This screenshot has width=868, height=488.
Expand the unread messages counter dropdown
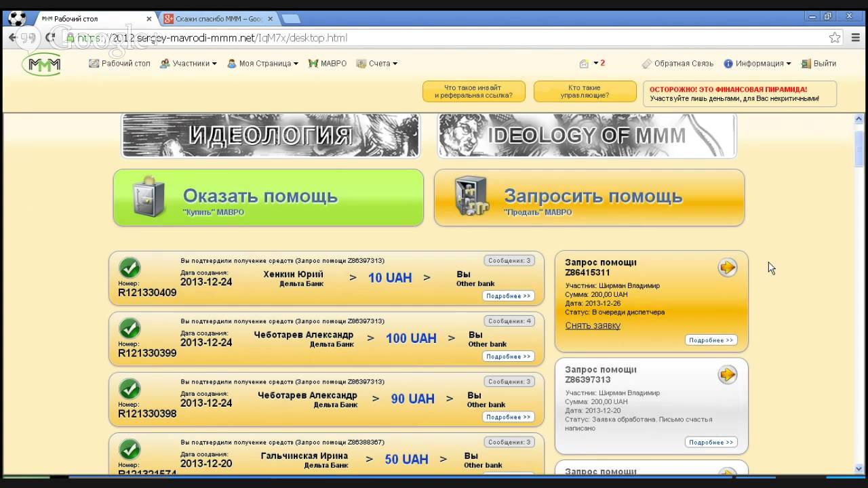pyautogui.click(x=599, y=63)
